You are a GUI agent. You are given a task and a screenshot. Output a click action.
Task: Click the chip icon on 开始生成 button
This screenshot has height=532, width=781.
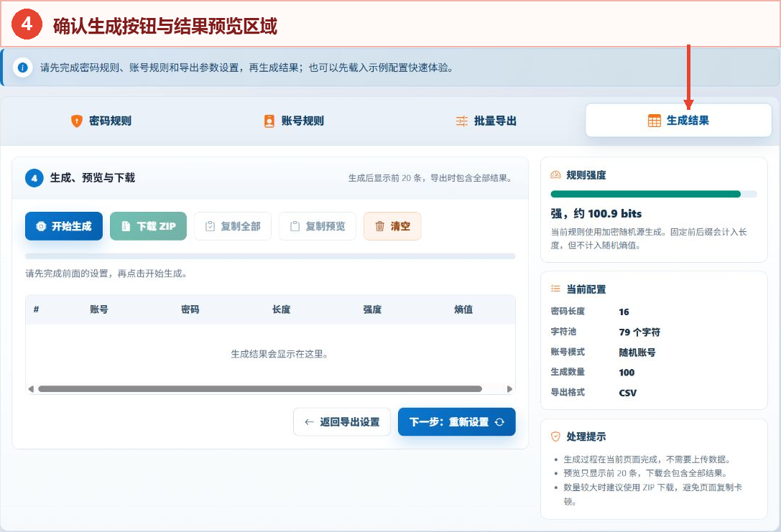[42, 226]
